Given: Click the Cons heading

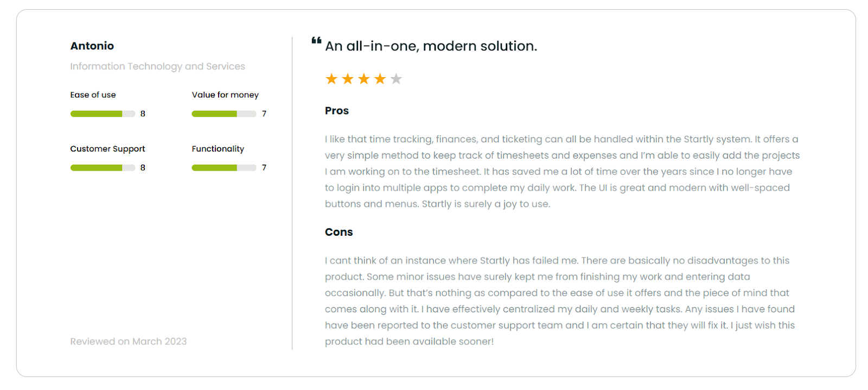Looking at the screenshot, I should point(339,232).
